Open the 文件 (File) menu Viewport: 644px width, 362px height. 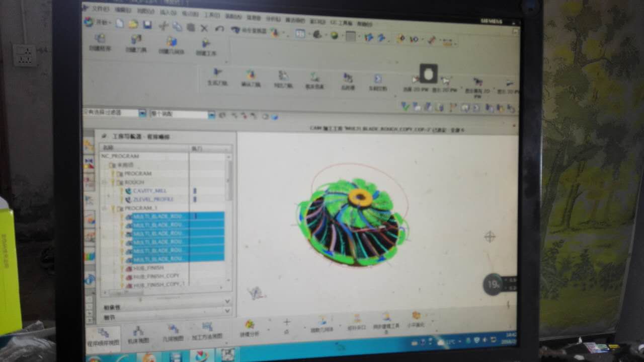(x=102, y=9)
